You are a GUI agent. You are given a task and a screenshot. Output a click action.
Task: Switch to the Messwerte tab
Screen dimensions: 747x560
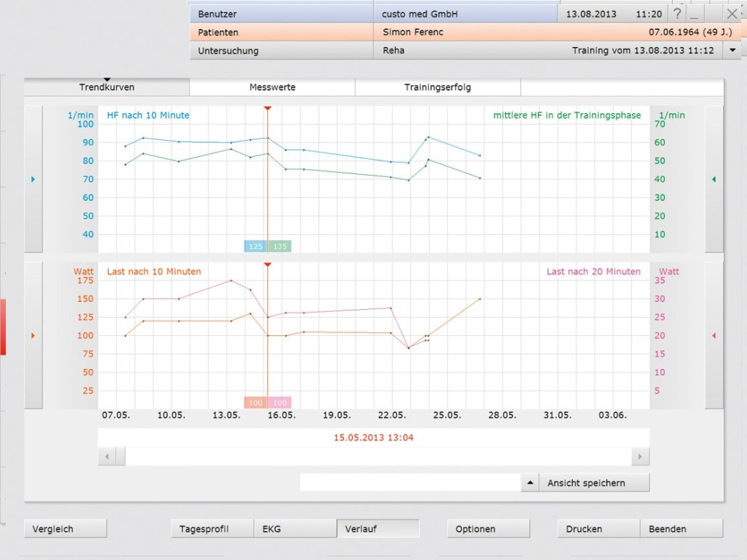272,87
